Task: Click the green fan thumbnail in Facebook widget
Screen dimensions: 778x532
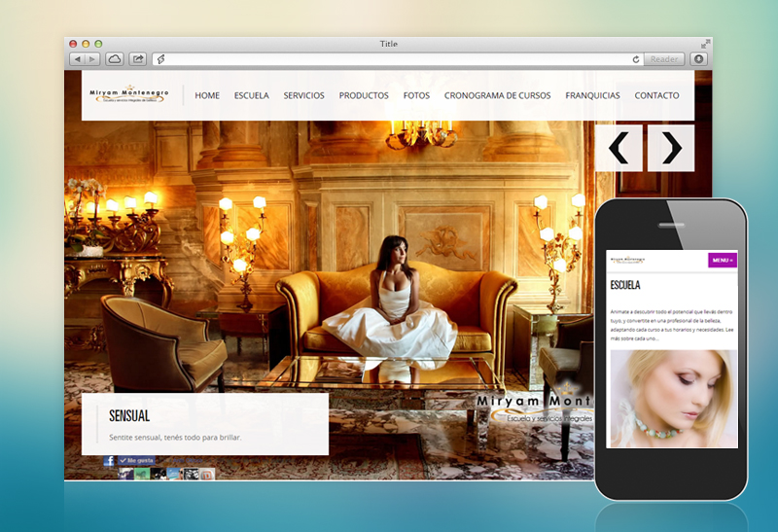Action: pos(142,474)
